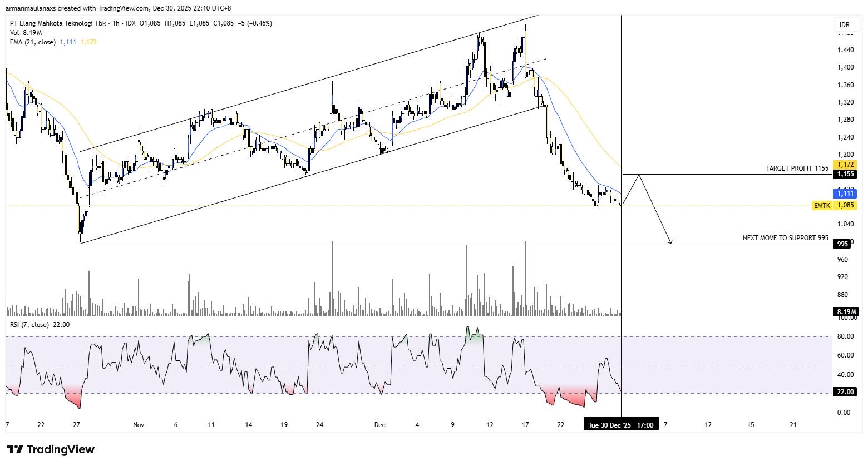Click the 1,360 price scale value

tap(845, 85)
